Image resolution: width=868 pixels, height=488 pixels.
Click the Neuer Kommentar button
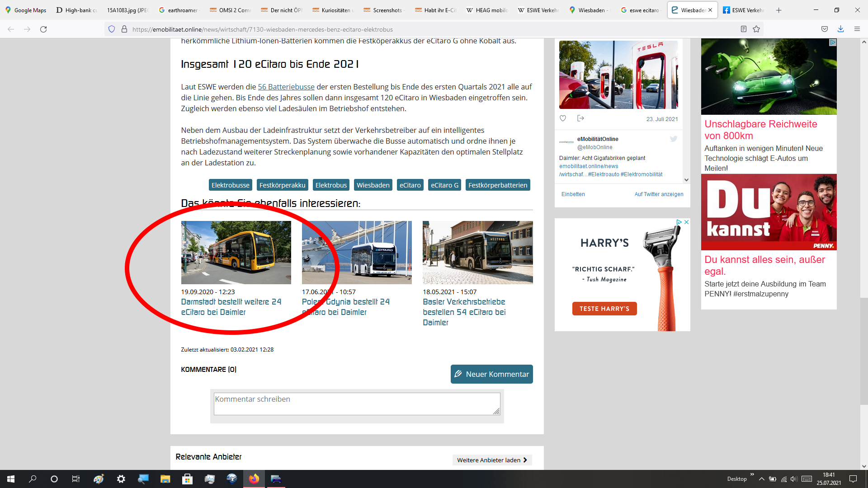point(491,374)
